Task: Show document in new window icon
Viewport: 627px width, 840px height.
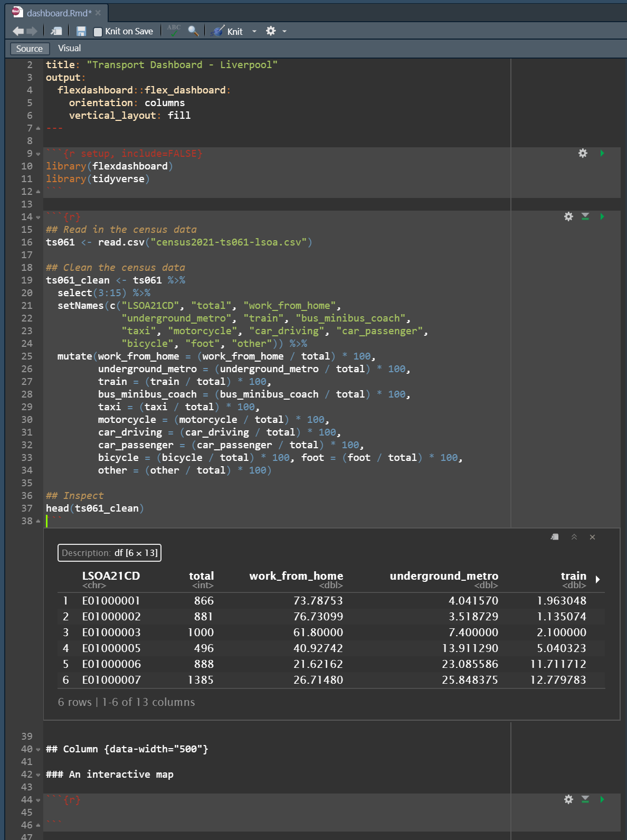Action: point(56,32)
